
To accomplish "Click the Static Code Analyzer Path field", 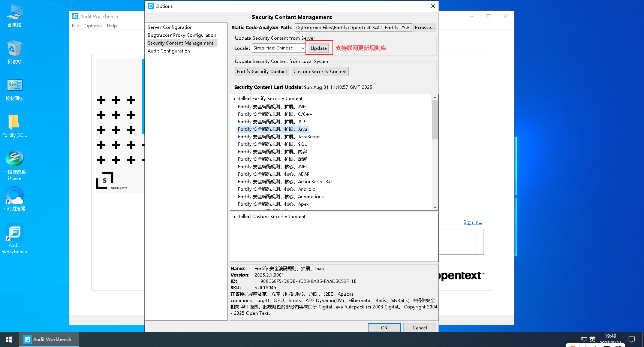I will click(x=353, y=28).
